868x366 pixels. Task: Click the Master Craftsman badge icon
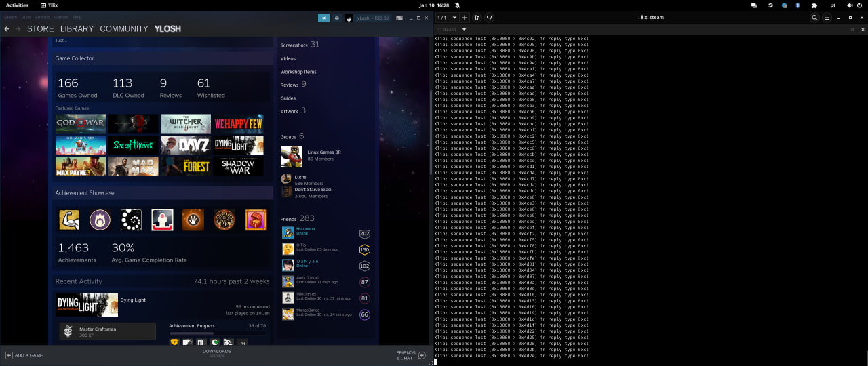pos(68,331)
